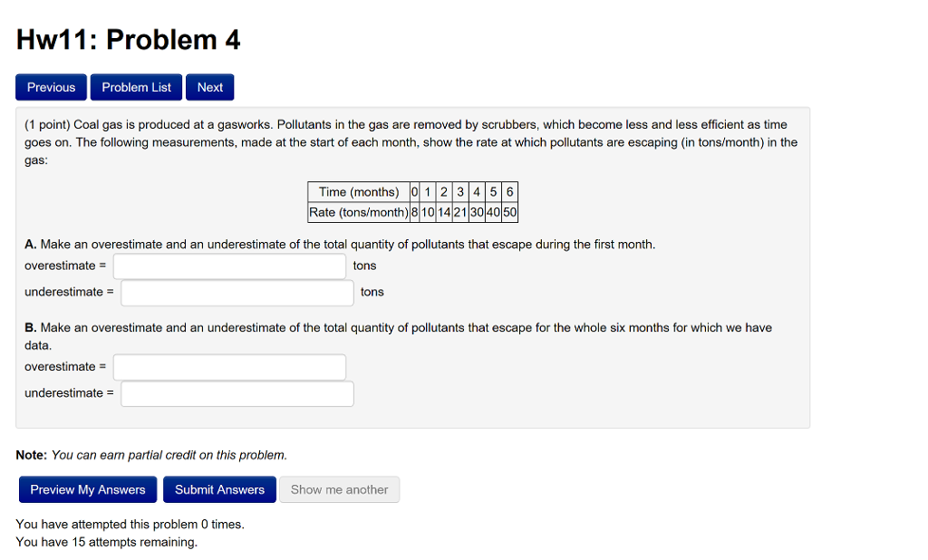Click the Next navigation control
The height and width of the screenshot is (560, 928).
point(209,87)
